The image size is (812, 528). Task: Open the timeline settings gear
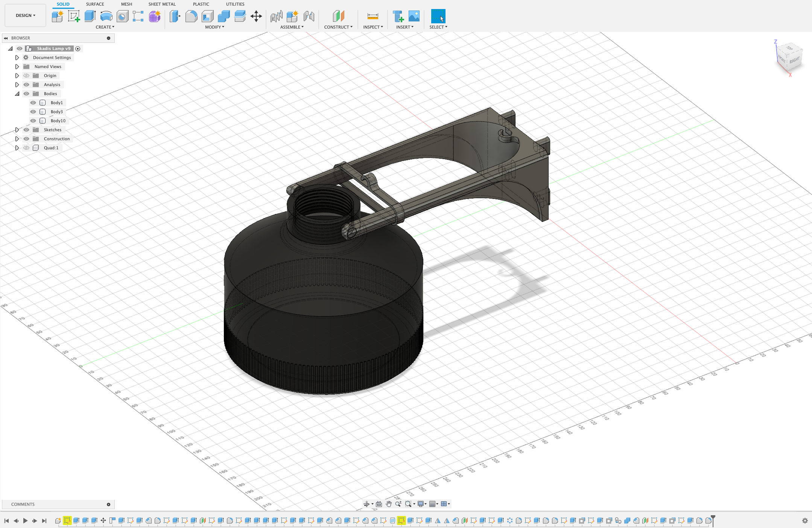coord(805,520)
